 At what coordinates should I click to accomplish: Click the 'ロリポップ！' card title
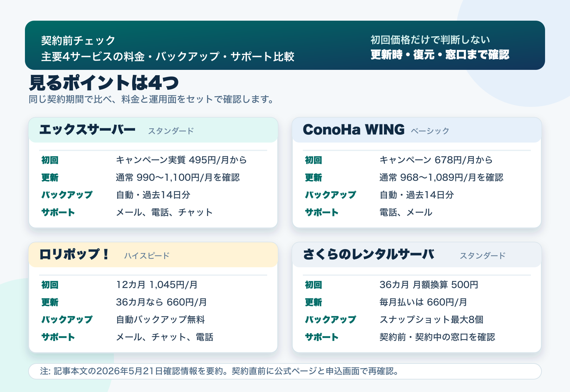point(74,254)
